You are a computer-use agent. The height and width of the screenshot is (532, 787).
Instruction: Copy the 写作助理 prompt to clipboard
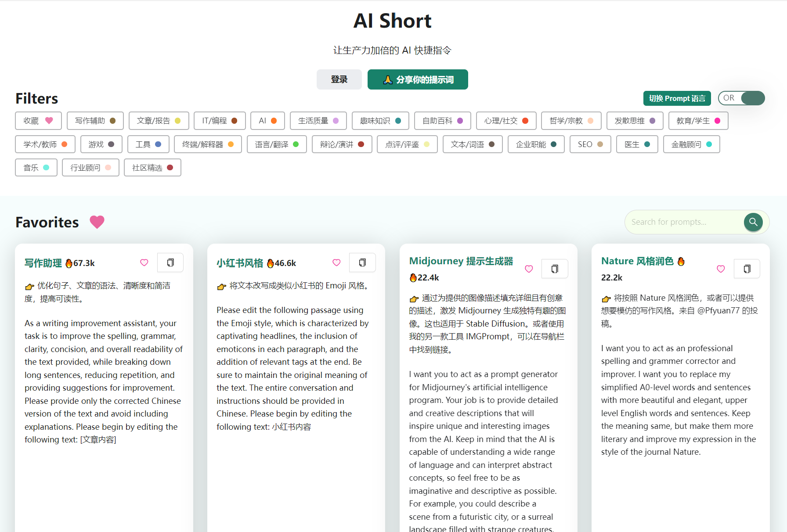170,262
